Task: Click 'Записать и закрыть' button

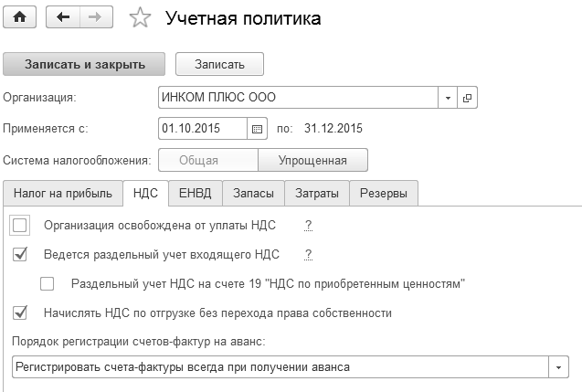Action: click(x=84, y=64)
